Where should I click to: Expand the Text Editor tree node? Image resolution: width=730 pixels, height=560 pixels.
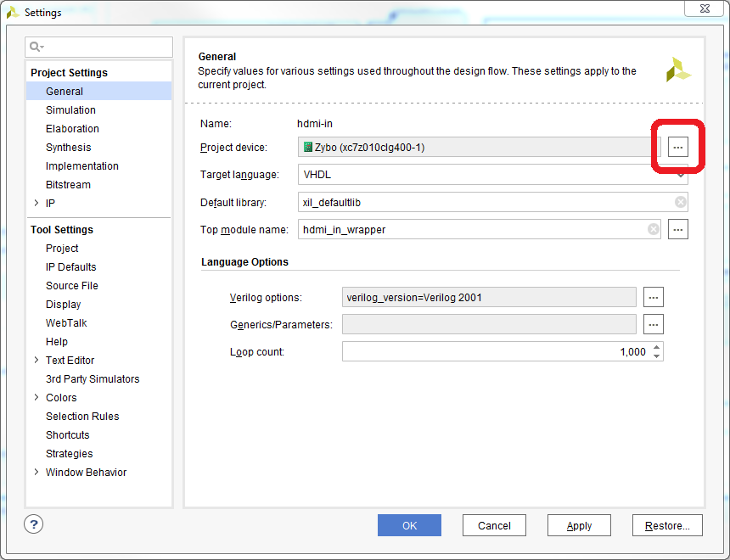pyautogui.click(x=36, y=360)
